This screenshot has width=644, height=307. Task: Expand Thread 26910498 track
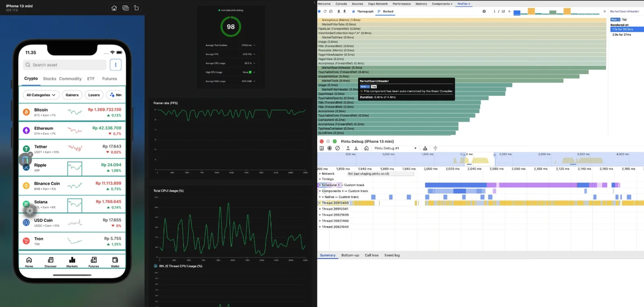click(x=320, y=203)
